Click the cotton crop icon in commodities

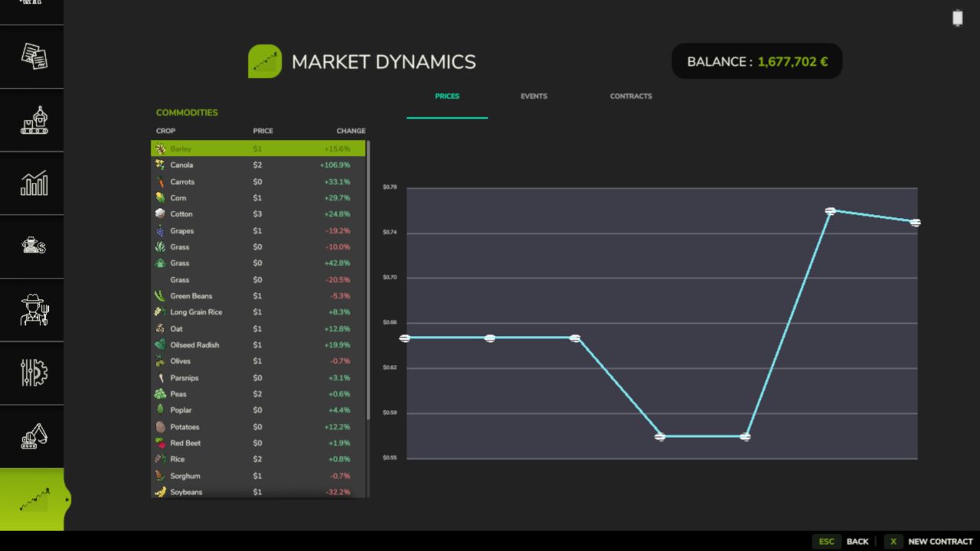tap(160, 214)
